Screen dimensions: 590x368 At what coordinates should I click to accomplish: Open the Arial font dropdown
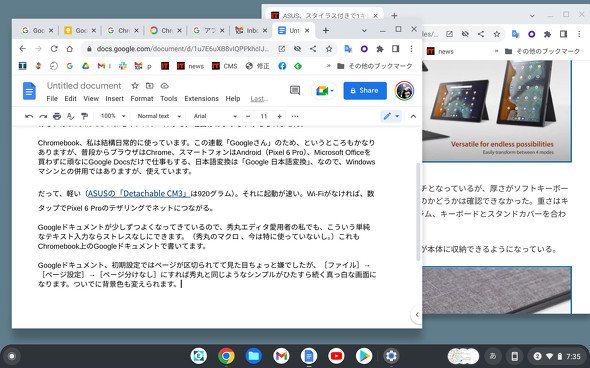(215, 116)
